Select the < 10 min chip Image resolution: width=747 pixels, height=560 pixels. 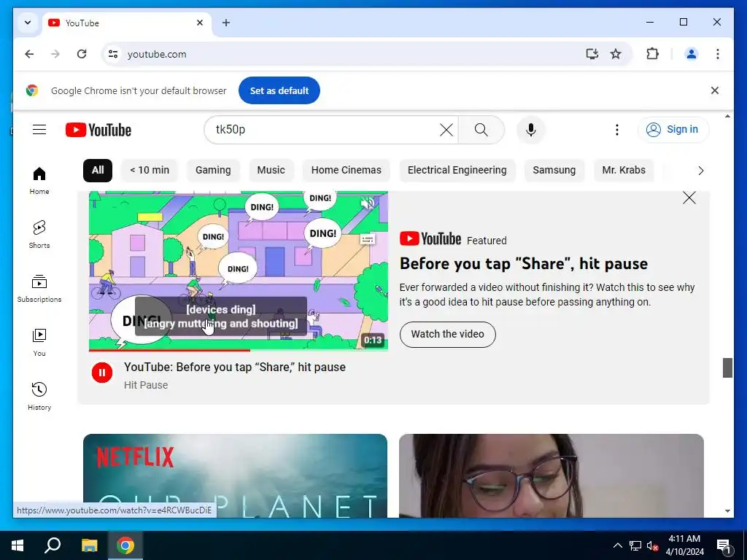[x=150, y=170]
